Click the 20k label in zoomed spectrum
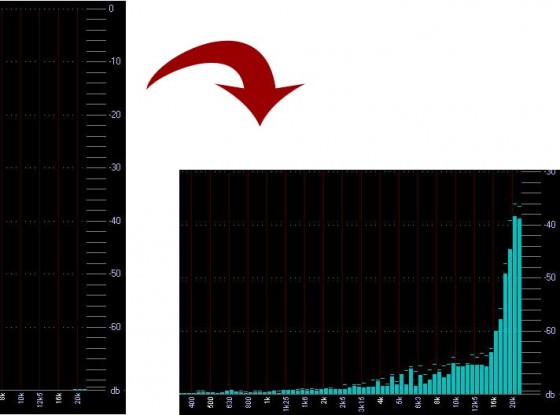This screenshot has height=415, width=560. (512, 402)
